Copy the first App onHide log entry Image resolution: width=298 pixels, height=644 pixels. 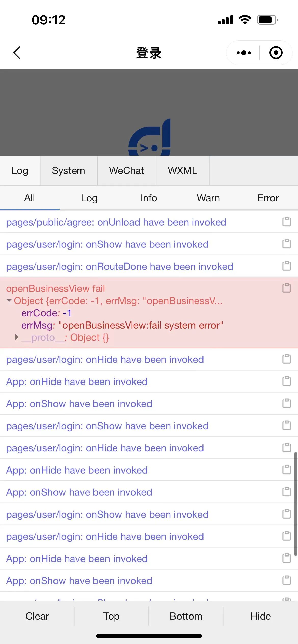[x=287, y=381]
